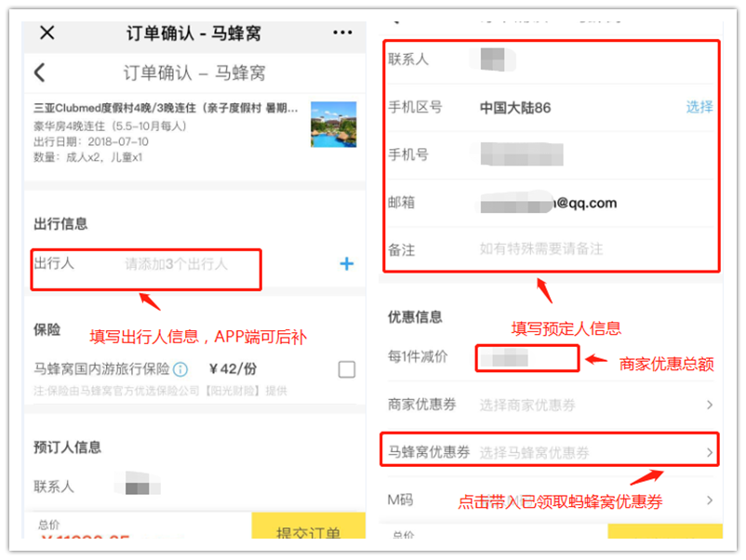Image resolution: width=746 pixels, height=560 pixels.
Task: Expand the 商家优惠券 selection arrow
Action: (x=710, y=405)
